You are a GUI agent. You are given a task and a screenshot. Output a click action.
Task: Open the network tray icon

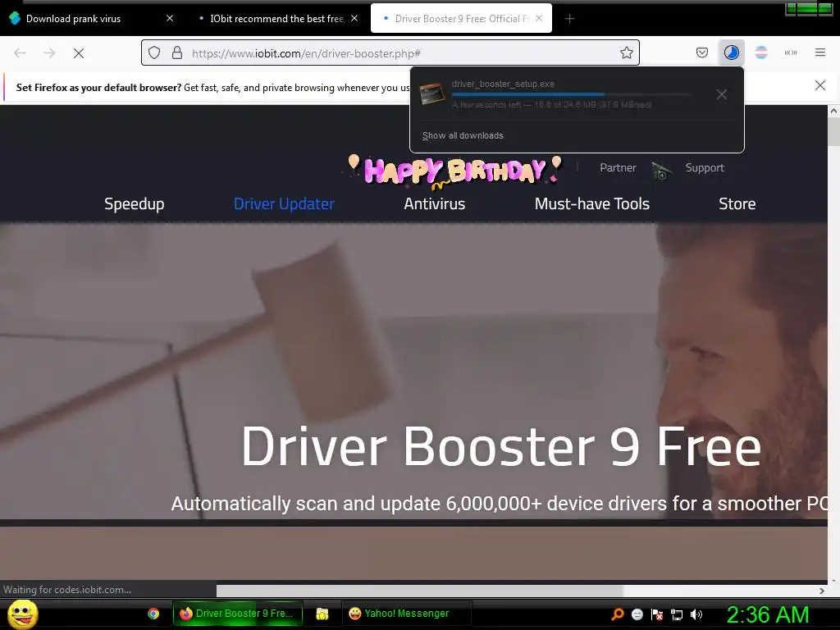click(677, 614)
